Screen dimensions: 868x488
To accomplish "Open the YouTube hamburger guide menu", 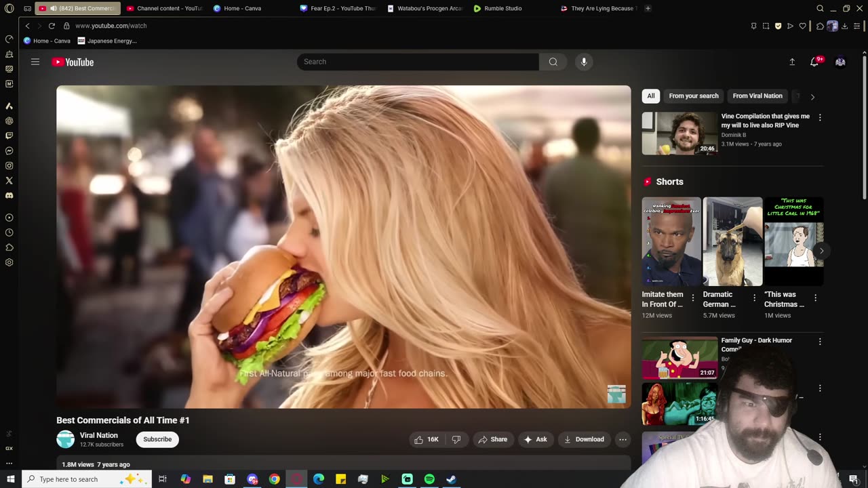I will point(35,62).
